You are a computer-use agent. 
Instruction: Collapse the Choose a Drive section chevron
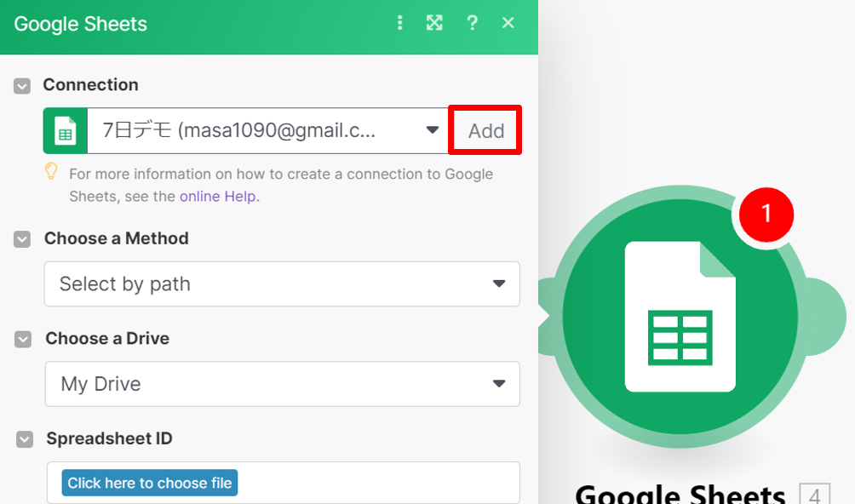(x=23, y=340)
